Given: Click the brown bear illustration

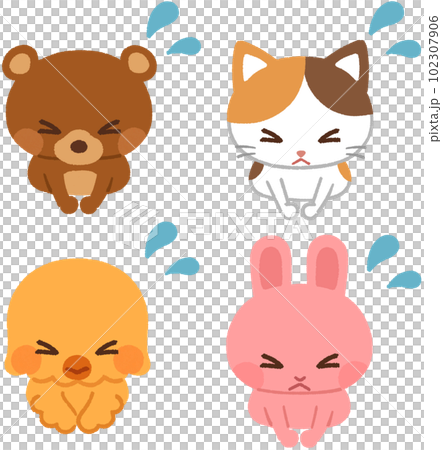Looking at the screenshot, I should (x=79, y=129).
